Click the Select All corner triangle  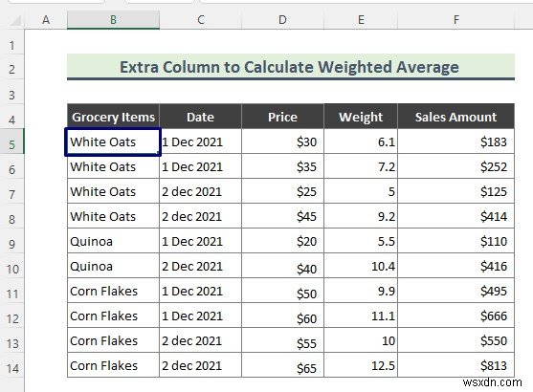tap(15, 21)
